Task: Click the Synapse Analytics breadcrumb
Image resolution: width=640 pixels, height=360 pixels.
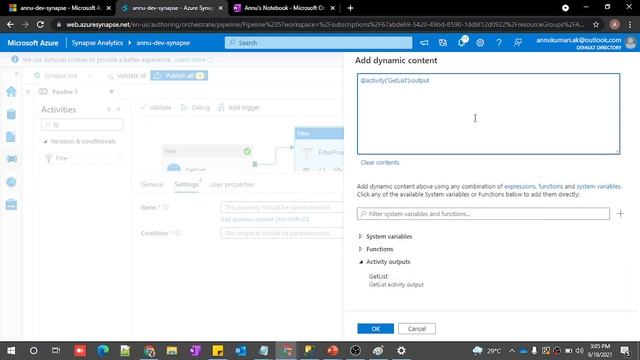Action: pos(97,42)
